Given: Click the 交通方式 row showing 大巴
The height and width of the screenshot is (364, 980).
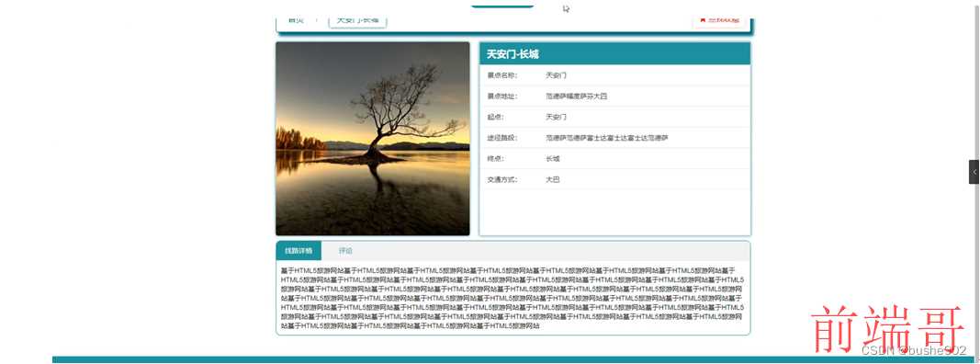Looking at the screenshot, I should tap(614, 179).
